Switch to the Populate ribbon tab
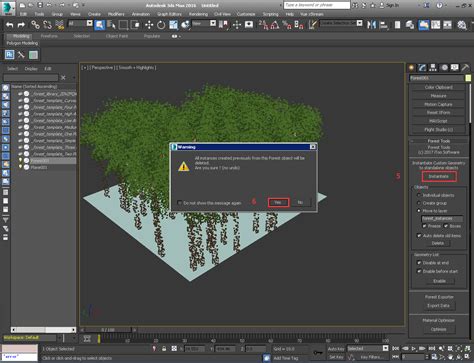474x363 pixels. point(152,36)
